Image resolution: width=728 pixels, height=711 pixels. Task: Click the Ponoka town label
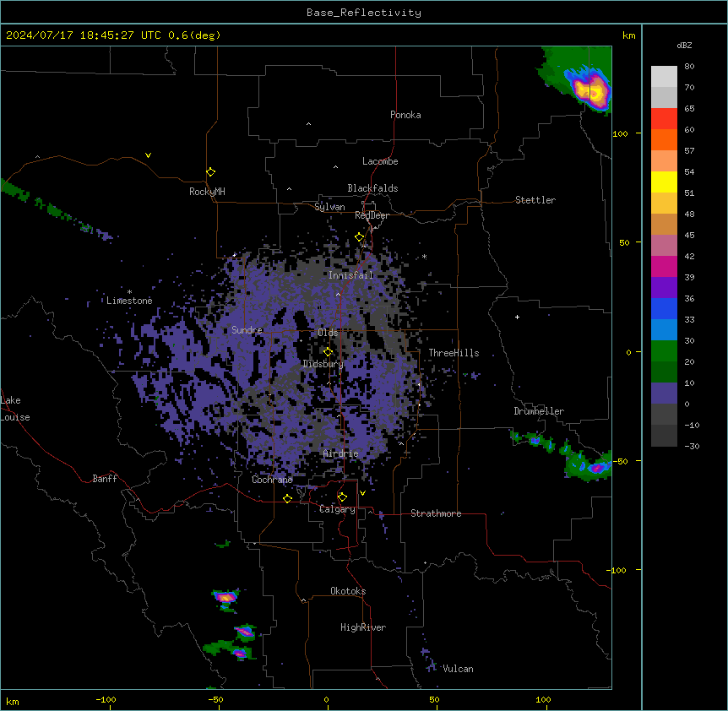(x=405, y=115)
